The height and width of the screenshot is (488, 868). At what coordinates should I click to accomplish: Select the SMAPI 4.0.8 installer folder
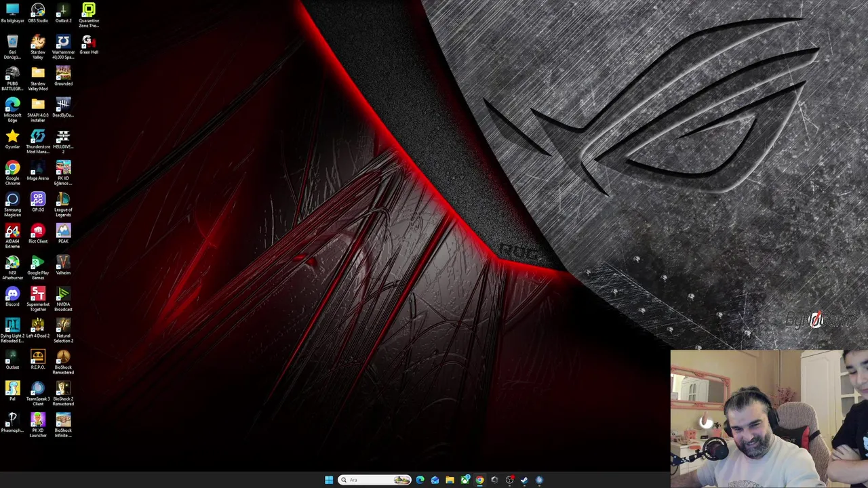tap(38, 110)
